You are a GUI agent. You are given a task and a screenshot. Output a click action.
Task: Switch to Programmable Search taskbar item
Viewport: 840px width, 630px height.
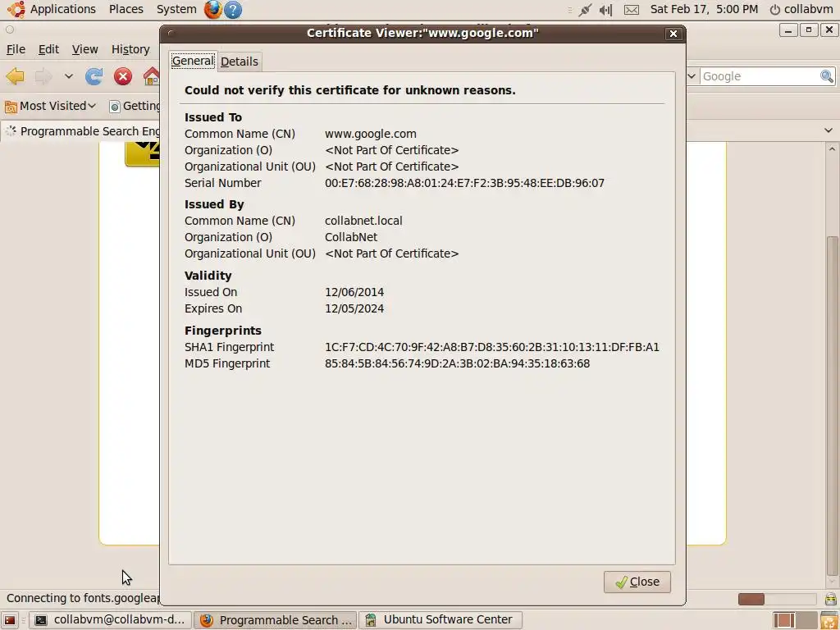click(276, 620)
